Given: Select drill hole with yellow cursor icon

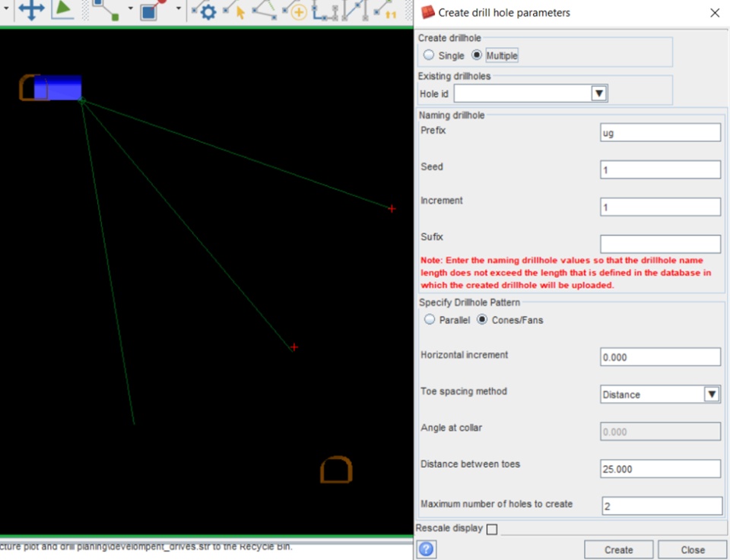Looking at the screenshot, I should (x=234, y=10).
